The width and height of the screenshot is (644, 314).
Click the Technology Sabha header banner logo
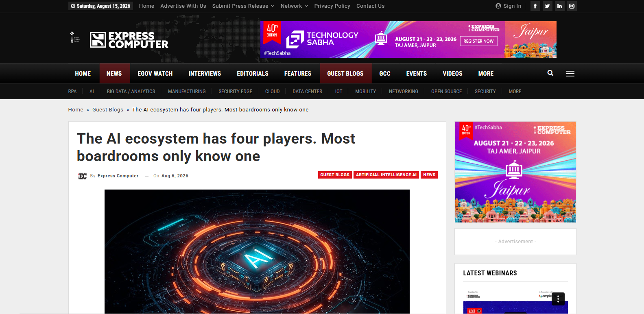pos(323,39)
